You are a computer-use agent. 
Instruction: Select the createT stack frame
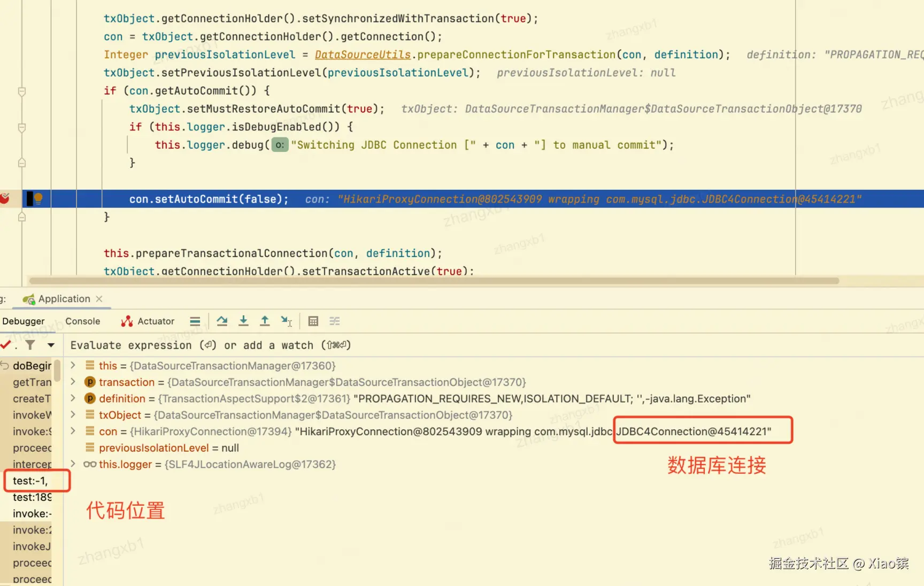pyautogui.click(x=32, y=399)
